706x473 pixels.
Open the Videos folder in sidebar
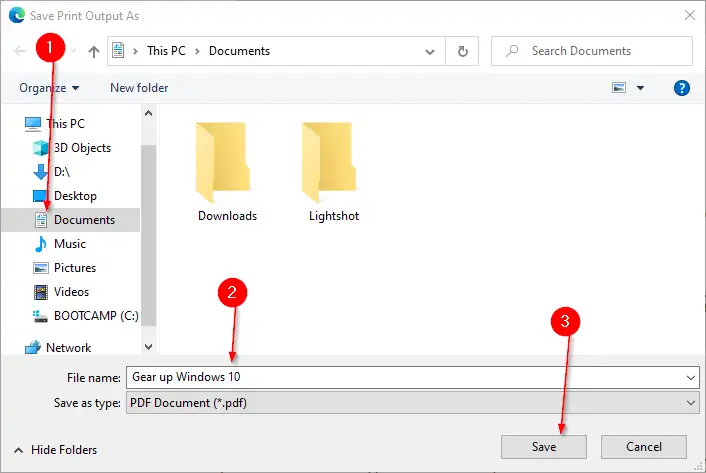[x=71, y=292]
